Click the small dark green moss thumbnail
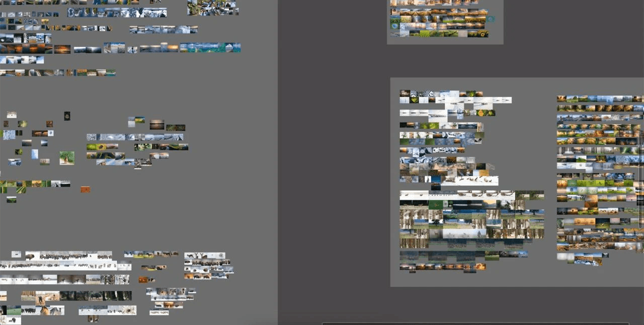 tap(19, 152)
